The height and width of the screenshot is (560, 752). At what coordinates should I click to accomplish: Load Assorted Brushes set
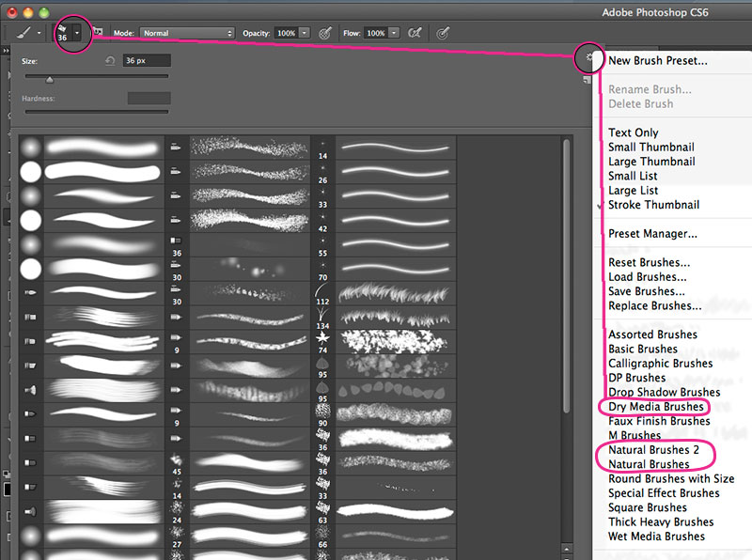(x=652, y=334)
